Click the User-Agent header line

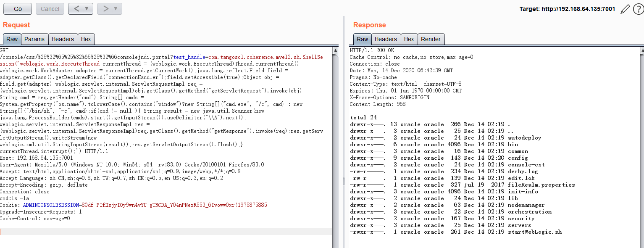click(x=132, y=164)
